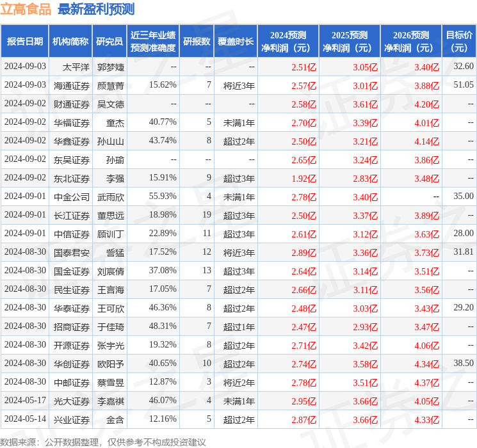Select the 中信证券 institution cell
This screenshot has height=448, width=477.
coord(72,234)
